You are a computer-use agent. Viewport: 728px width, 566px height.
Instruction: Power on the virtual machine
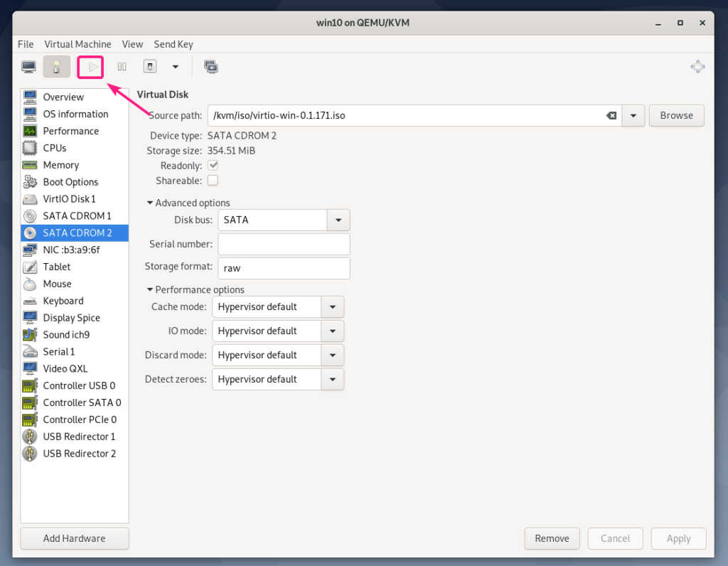coord(92,67)
